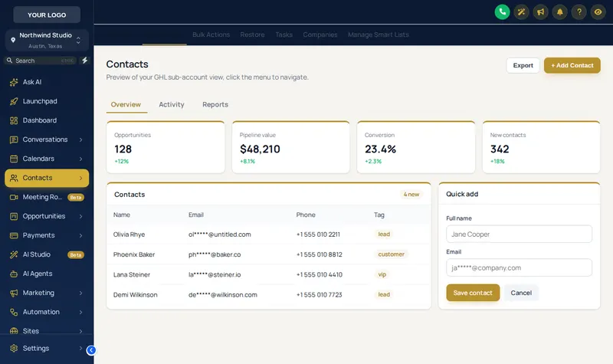The width and height of the screenshot is (613, 364).
Task: Click the Beta badge beside AI Studio
Action: 76,255
